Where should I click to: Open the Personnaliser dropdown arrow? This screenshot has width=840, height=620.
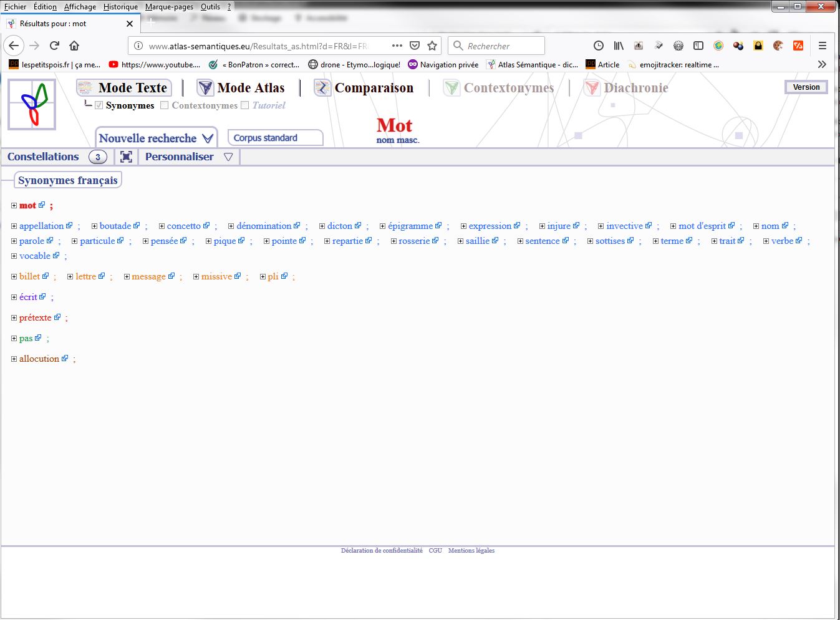(x=228, y=157)
